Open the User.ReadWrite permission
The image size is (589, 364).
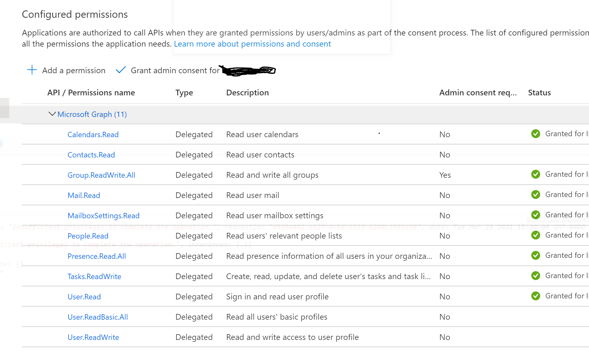[93, 337]
